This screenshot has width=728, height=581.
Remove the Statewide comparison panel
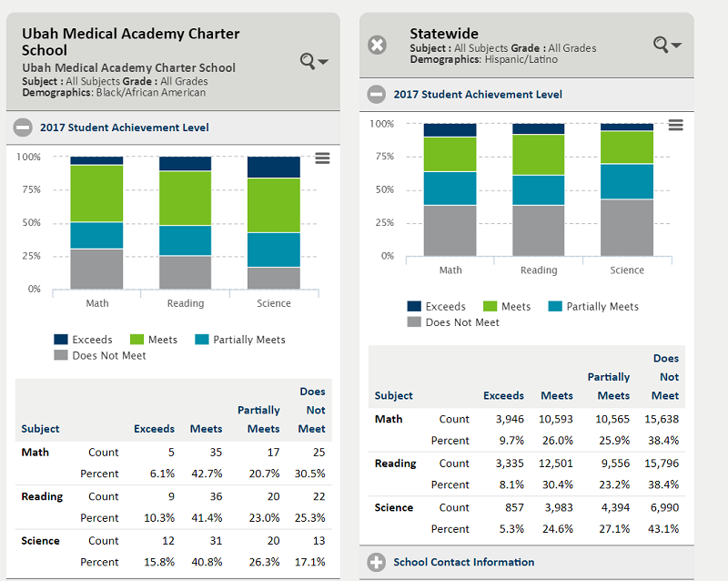point(377,46)
